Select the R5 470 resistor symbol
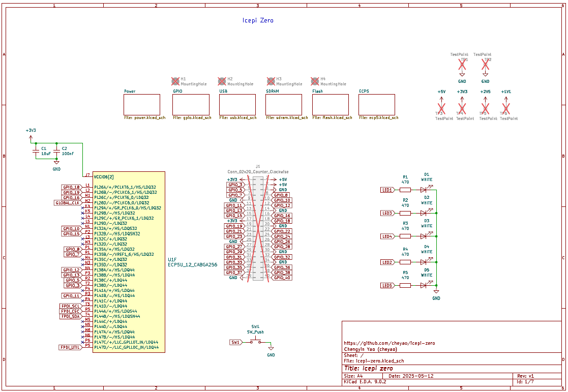 pos(405,286)
